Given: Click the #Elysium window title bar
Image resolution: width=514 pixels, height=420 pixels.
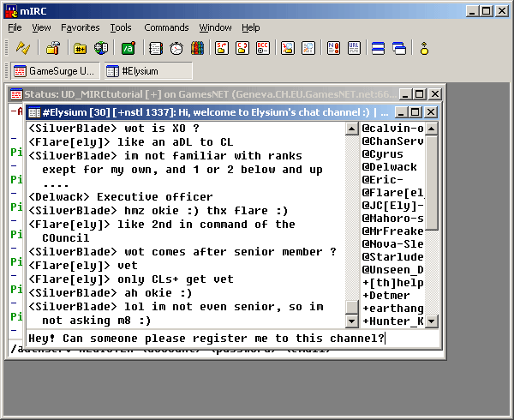Looking at the screenshot, I should 233,112.
